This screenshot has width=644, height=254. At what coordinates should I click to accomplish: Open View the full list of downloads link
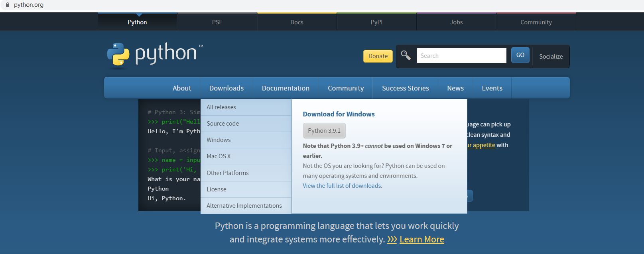click(342, 186)
